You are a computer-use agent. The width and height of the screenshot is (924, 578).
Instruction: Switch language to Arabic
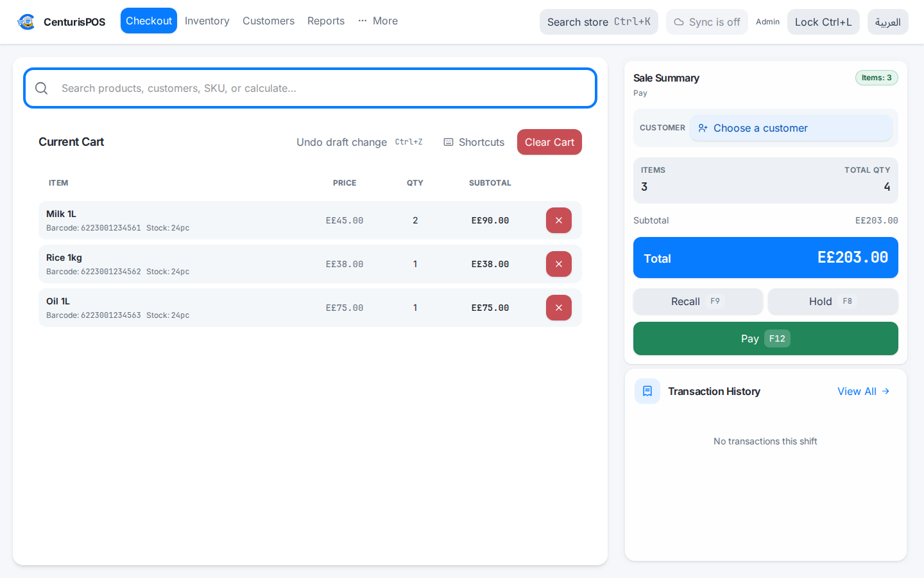click(x=888, y=22)
